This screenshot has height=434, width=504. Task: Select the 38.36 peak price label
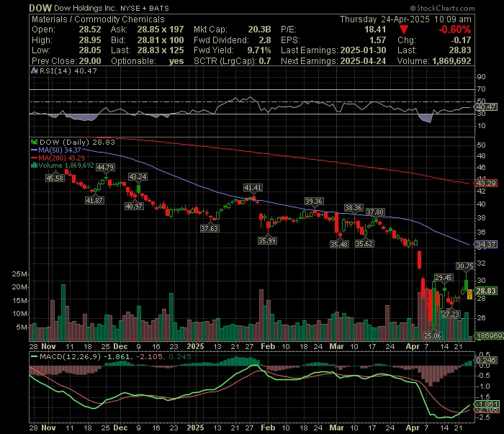(x=354, y=208)
